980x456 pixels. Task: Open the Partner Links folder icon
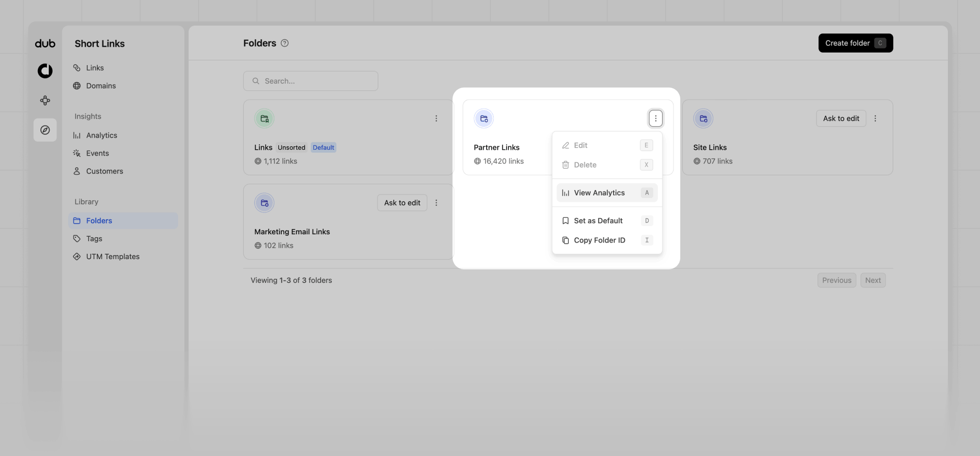click(484, 119)
